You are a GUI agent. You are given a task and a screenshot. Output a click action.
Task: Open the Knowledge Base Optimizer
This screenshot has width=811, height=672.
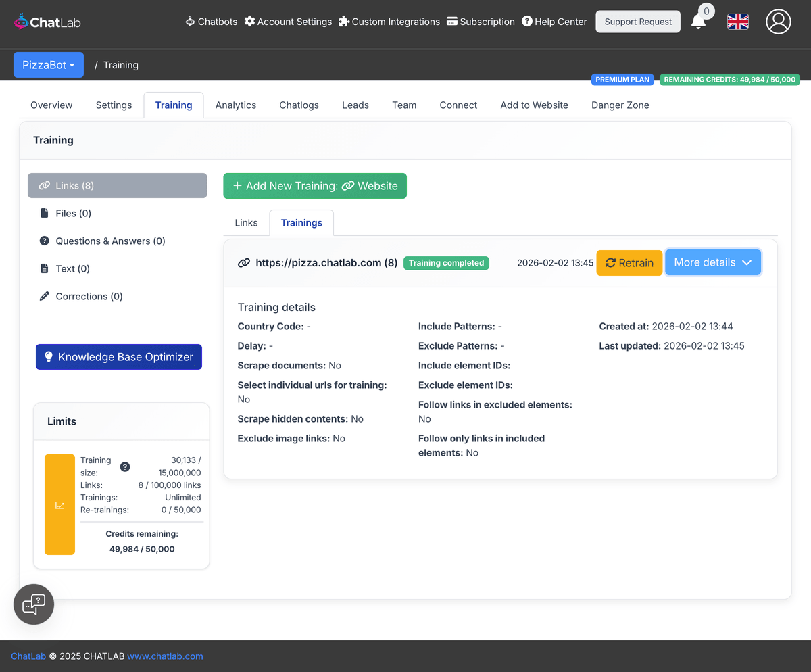118,356
